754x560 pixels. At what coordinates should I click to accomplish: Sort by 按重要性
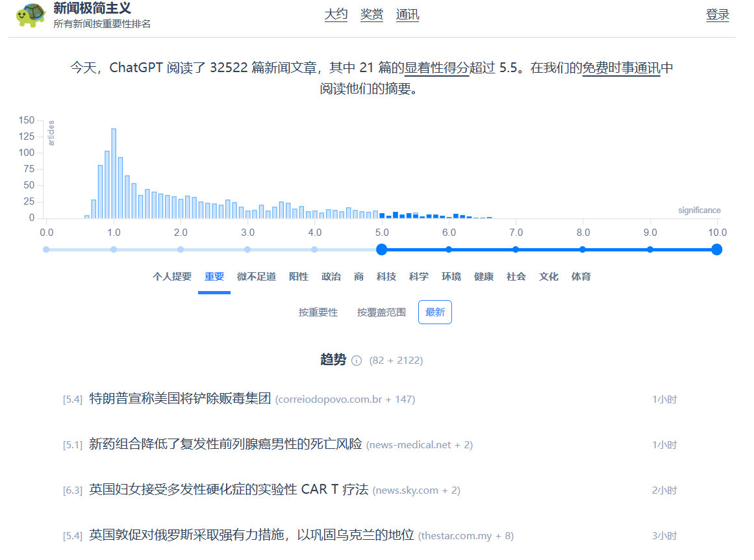(x=318, y=312)
